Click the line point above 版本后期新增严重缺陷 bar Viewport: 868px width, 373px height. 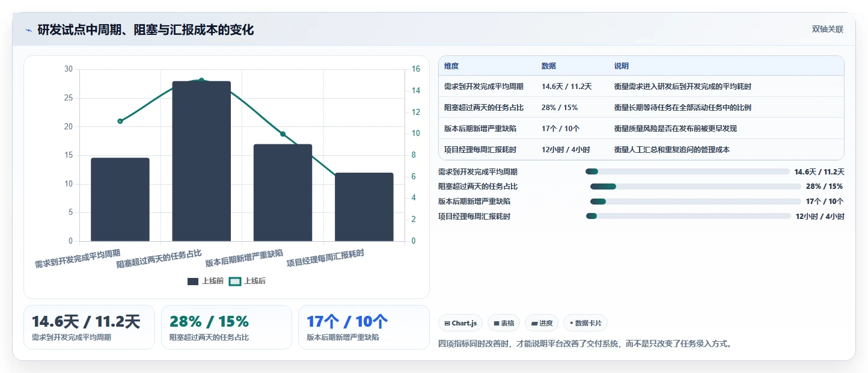coord(283,134)
